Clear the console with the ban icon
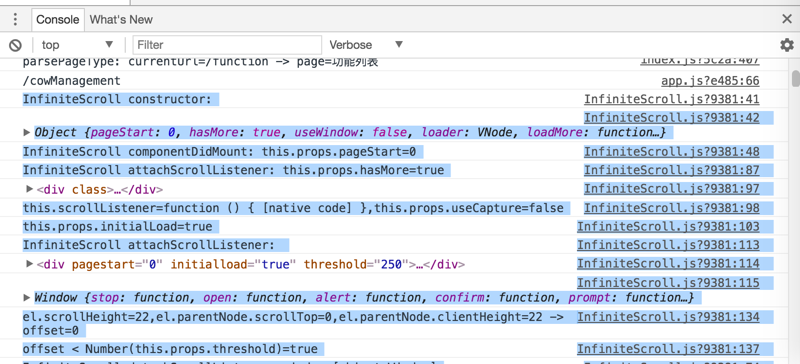The height and width of the screenshot is (364, 800). click(x=15, y=45)
